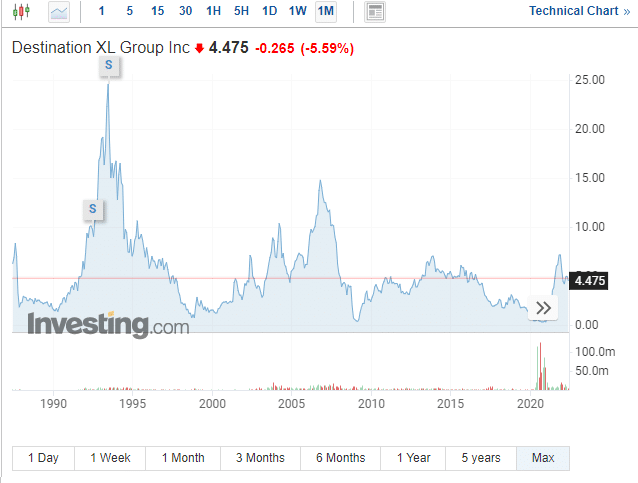Set interval to 1 minute
Viewport: 638px width, 483px height.
(101, 11)
